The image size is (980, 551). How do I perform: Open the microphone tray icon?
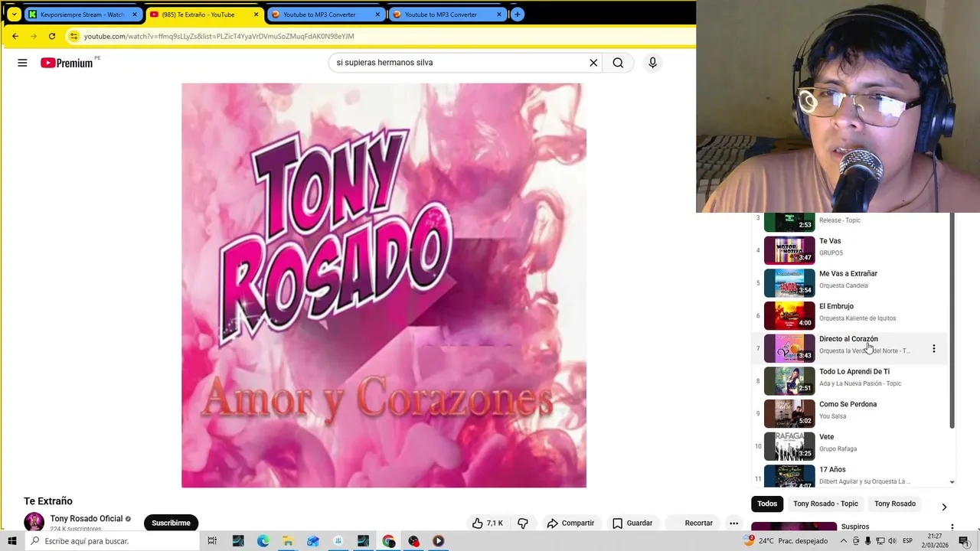pos(867,541)
